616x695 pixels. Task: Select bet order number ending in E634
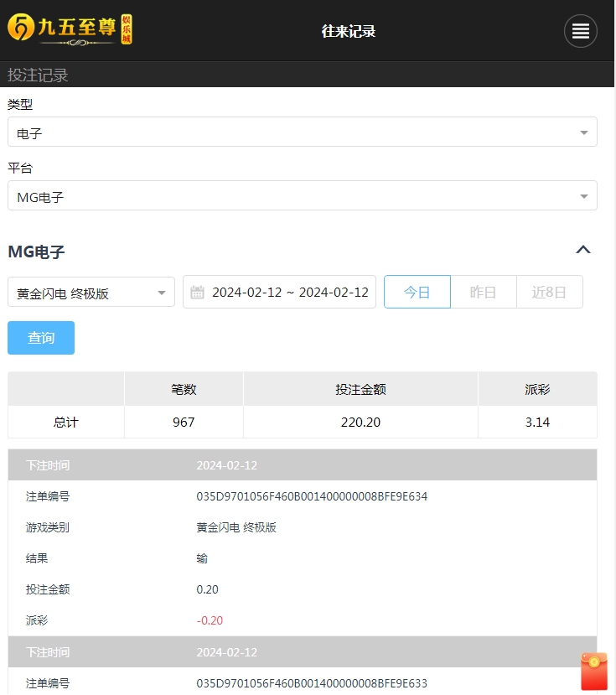pos(312,496)
